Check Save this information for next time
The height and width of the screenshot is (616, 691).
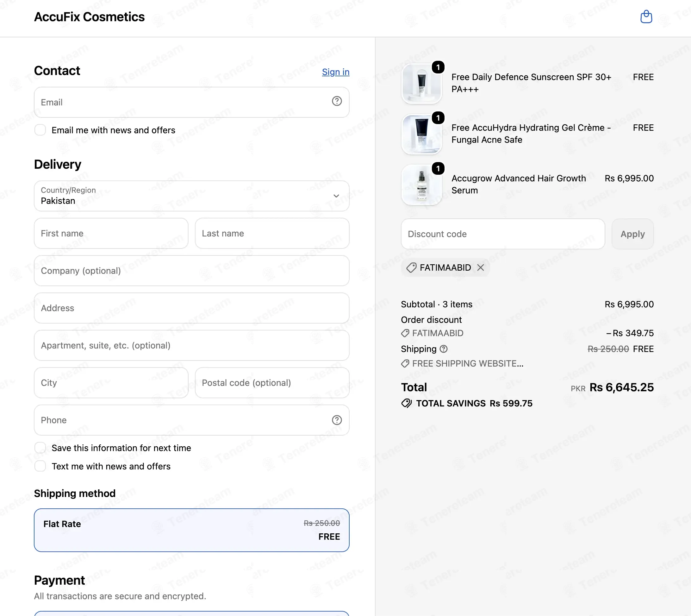click(40, 448)
